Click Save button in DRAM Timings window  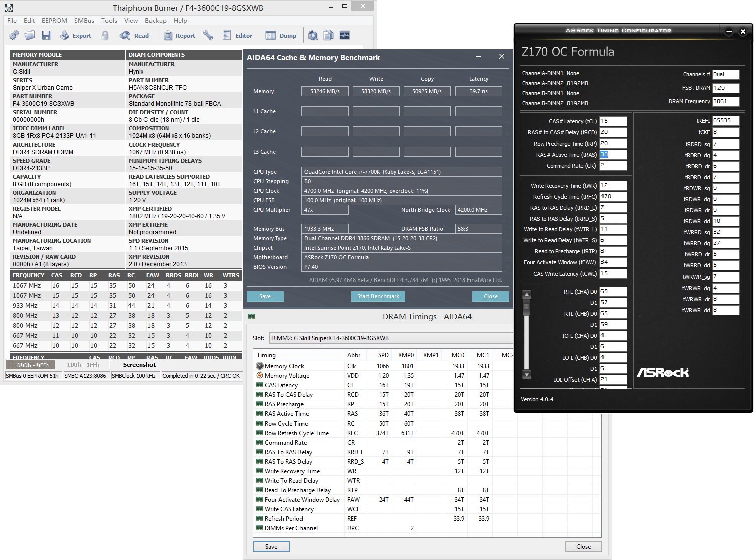[271, 546]
